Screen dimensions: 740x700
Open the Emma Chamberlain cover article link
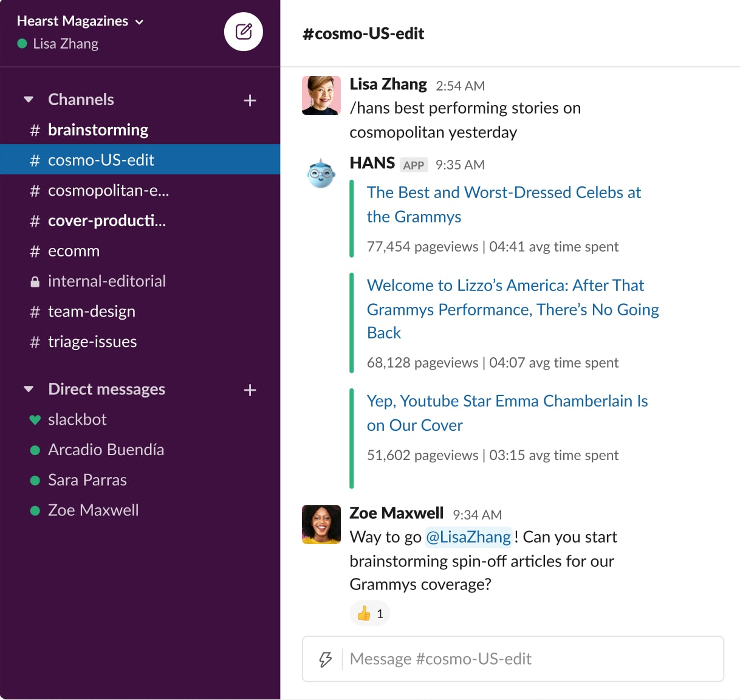507,413
